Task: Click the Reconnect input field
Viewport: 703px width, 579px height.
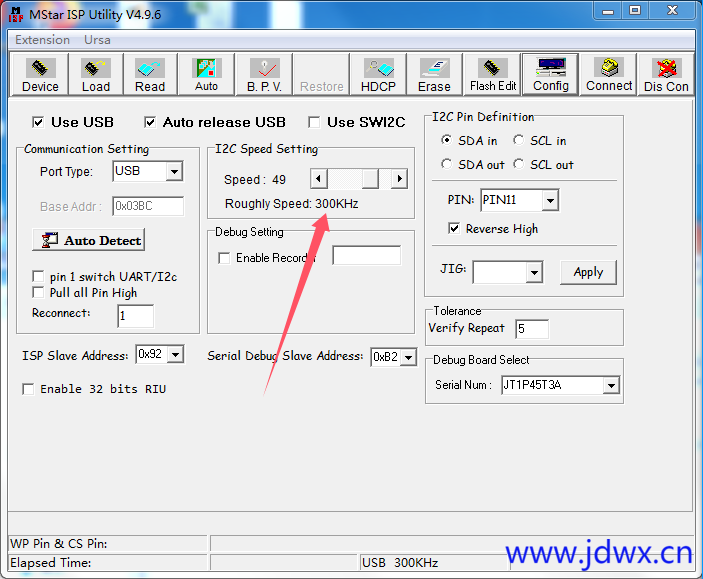Action: [135, 315]
